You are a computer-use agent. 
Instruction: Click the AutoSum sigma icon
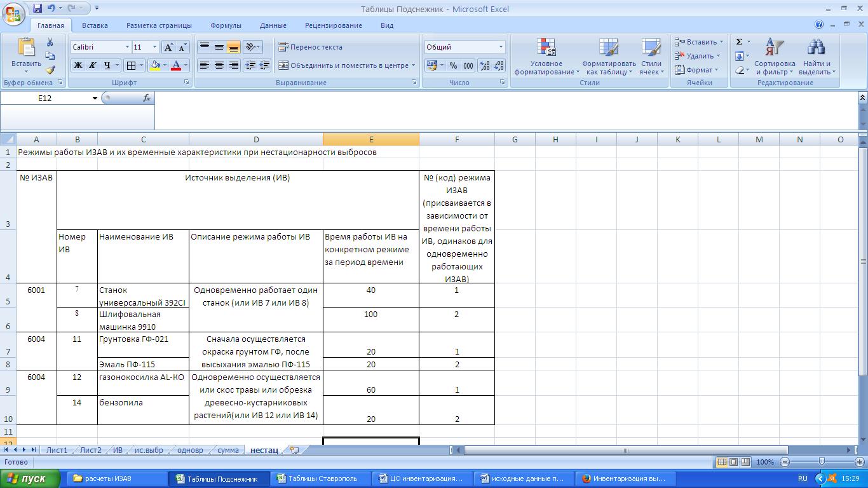[740, 42]
